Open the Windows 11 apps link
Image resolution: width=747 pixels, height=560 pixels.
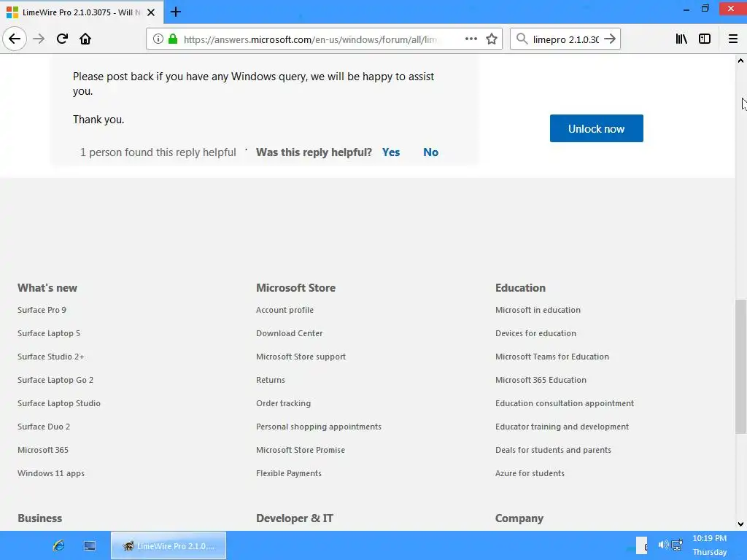(51, 473)
